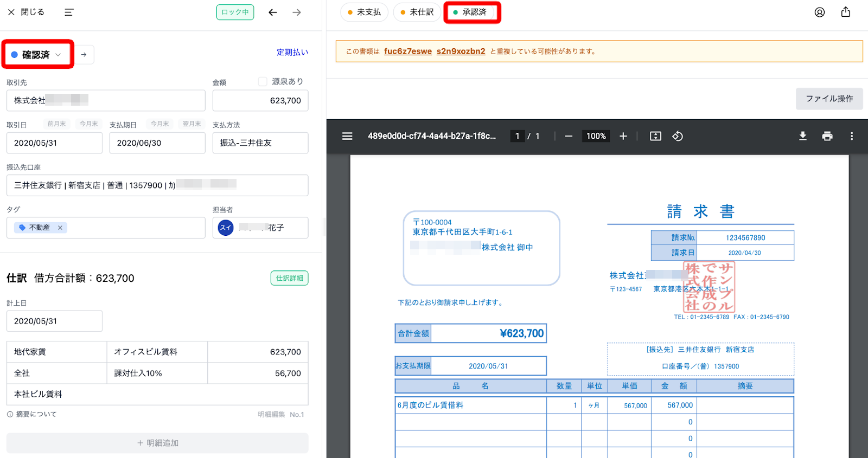Set 取引日 to 今月末
The image size is (868, 458).
pos(89,124)
